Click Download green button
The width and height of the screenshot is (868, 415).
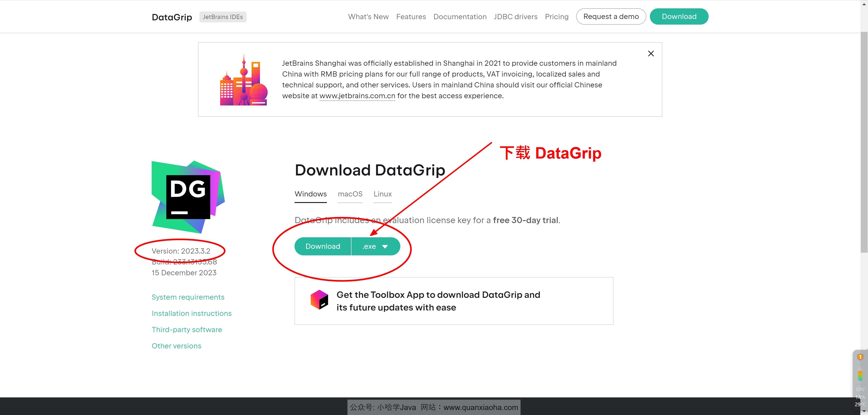tap(322, 246)
